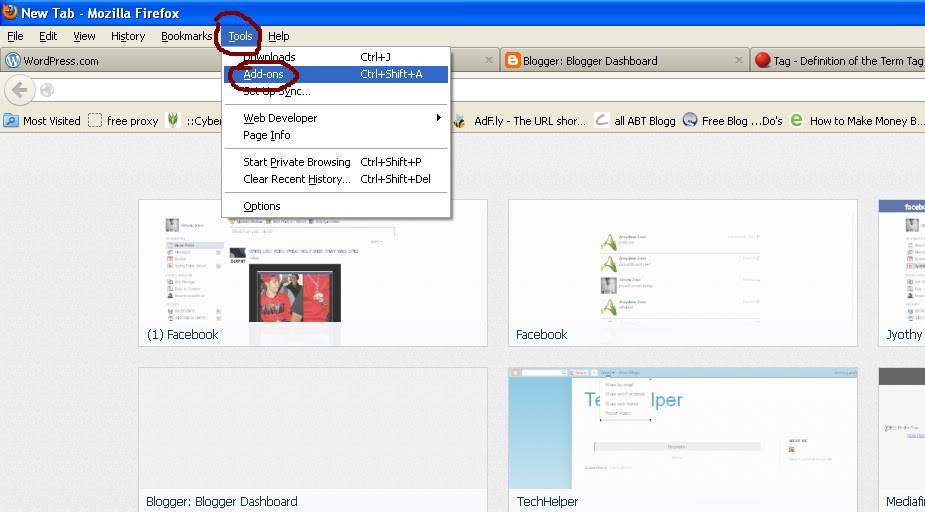The image size is (925, 512).
Task: Open Most Visited bookmarks folder
Action: tap(42, 121)
